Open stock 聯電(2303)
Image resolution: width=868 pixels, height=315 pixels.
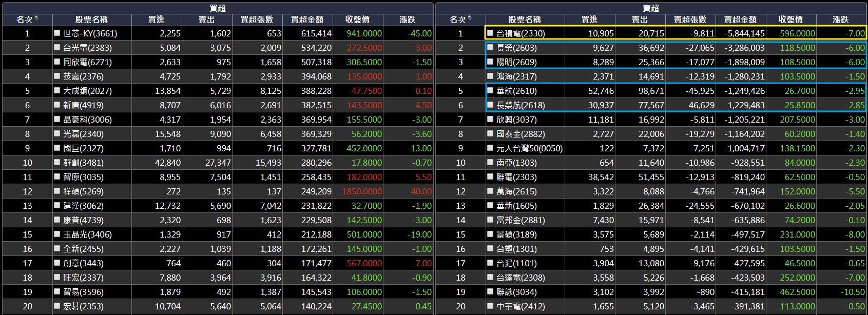coord(516,176)
